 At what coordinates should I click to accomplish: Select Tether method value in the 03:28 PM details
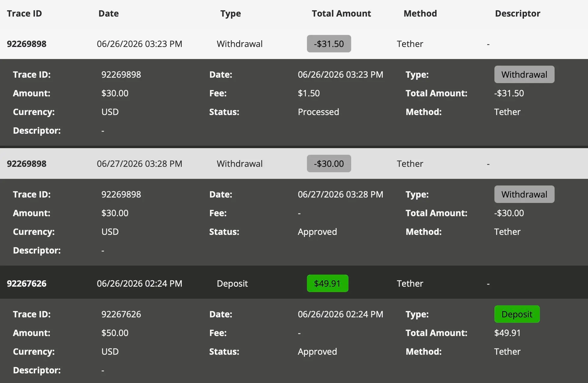point(507,232)
